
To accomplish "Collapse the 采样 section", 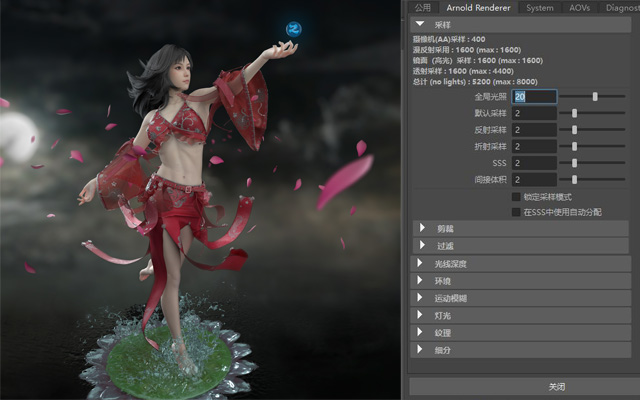I will (x=521, y=25).
